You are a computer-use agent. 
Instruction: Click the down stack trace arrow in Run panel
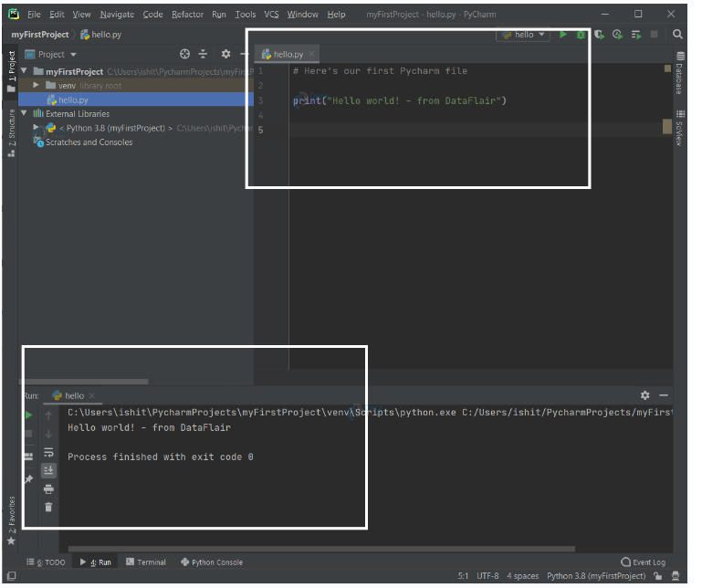[48, 434]
